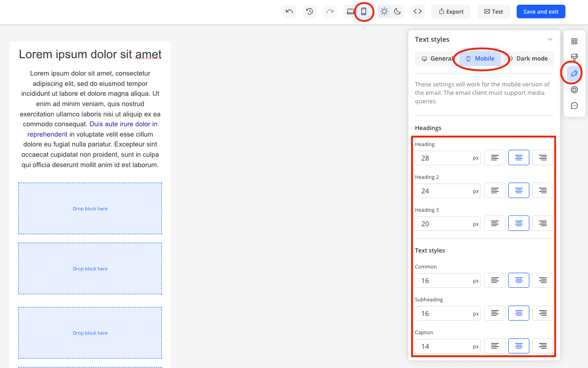Screen dimensions: 588x368
Task: Right-align Heading 3
Action: (x=542, y=223)
